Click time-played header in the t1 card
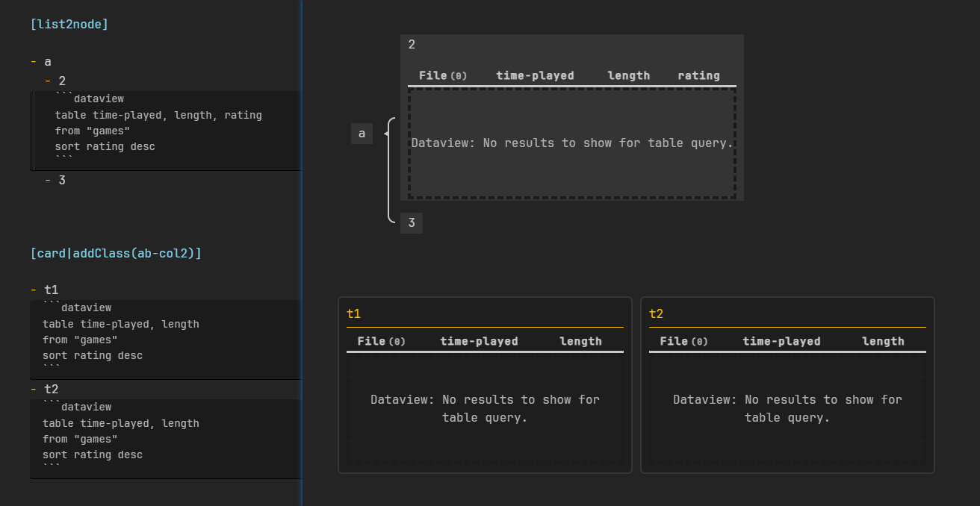The image size is (980, 506). (x=479, y=341)
